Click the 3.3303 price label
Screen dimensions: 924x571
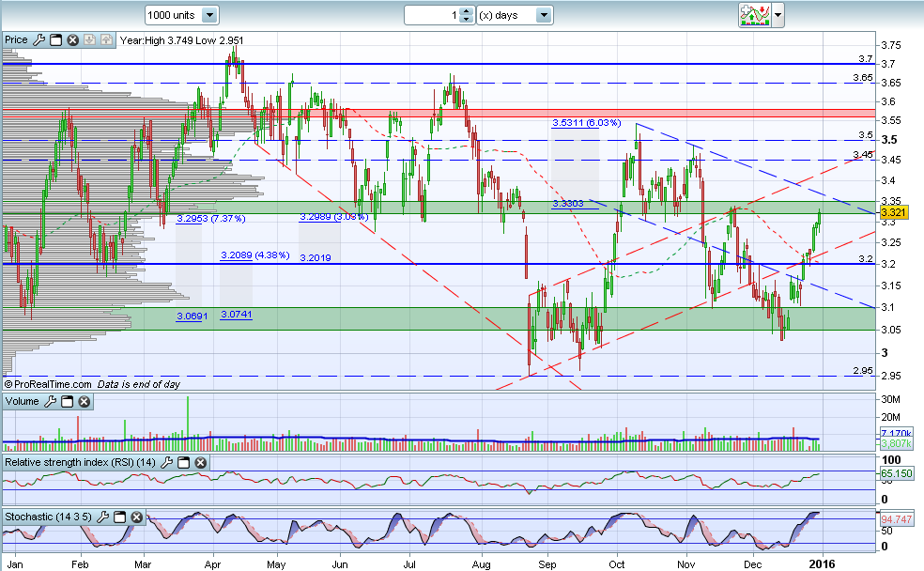[568, 203]
